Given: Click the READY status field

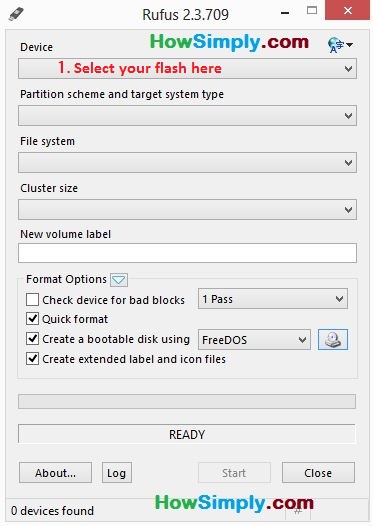Looking at the screenshot, I should [187, 434].
